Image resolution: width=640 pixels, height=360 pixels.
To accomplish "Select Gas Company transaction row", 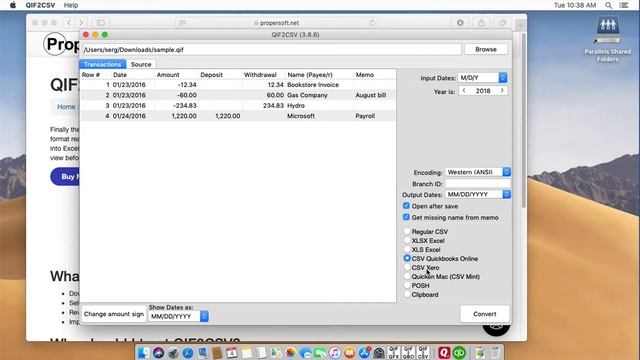I will [238, 95].
